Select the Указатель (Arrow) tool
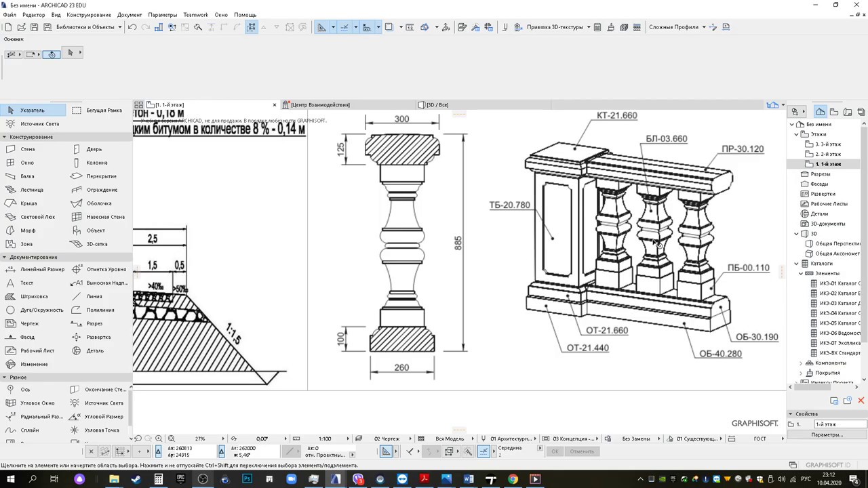Image resolution: width=868 pixels, height=488 pixels. click(33, 110)
